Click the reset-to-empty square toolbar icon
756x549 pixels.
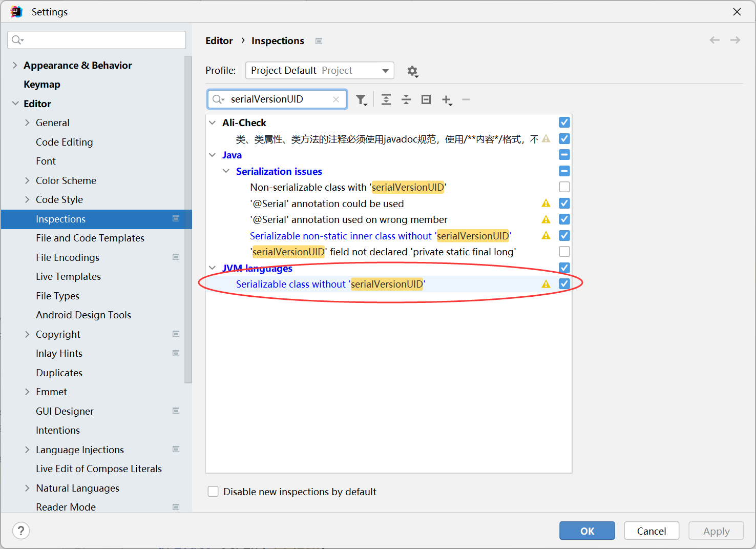(426, 99)
